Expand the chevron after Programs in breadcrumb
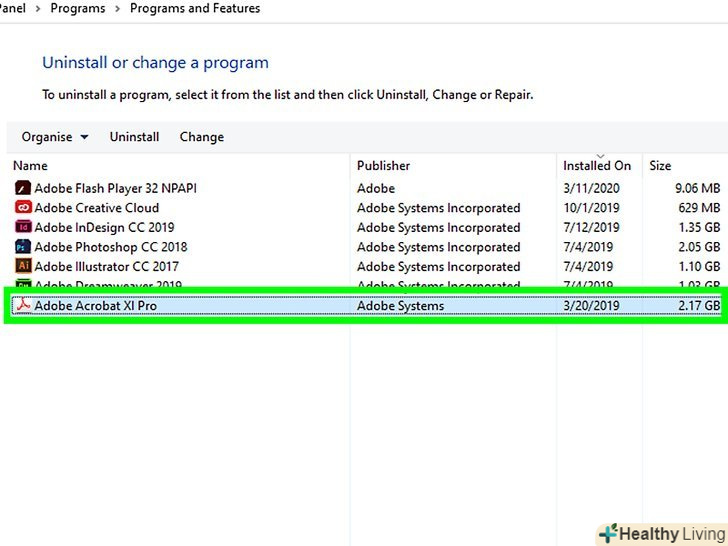This screenshot has height=546, width=728. coord(117,9)
